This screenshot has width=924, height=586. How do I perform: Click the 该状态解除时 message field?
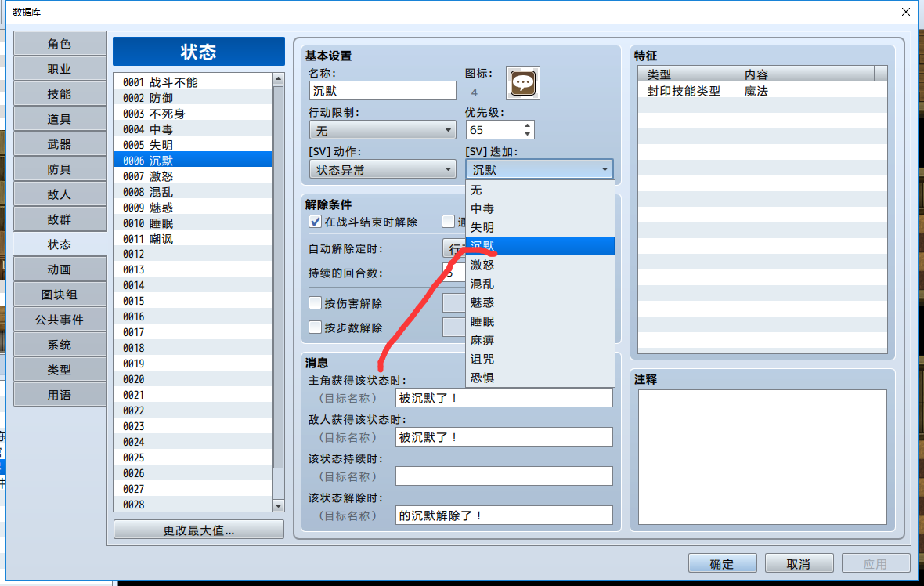pyautogui.click(x=504, y=515)
